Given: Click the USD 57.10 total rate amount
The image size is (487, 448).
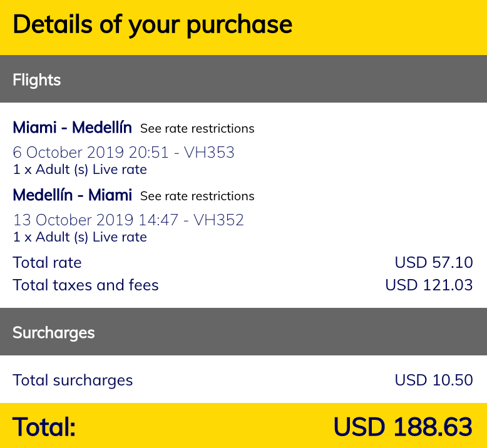Looking at the screenshot, I should pyautogui.click(x=434, y=263).
